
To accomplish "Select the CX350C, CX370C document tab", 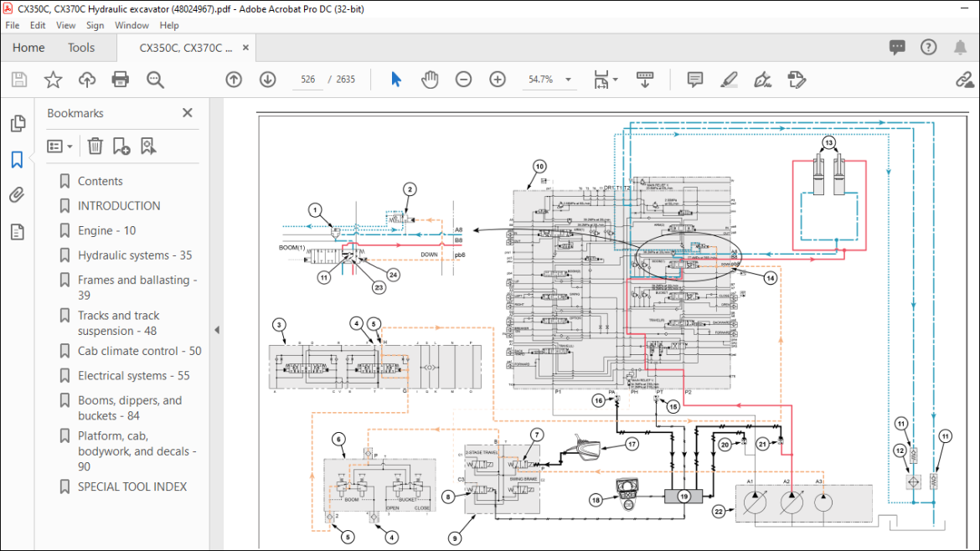I will tap(186, 48).
